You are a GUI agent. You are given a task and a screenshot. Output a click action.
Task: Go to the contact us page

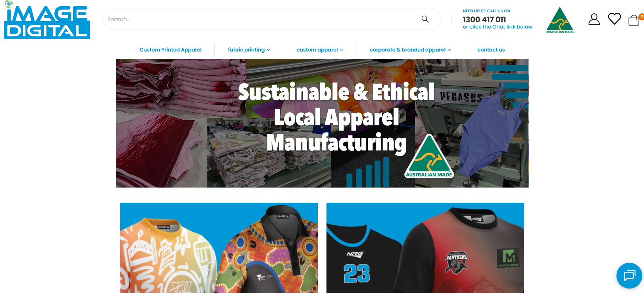coord(491,50)
